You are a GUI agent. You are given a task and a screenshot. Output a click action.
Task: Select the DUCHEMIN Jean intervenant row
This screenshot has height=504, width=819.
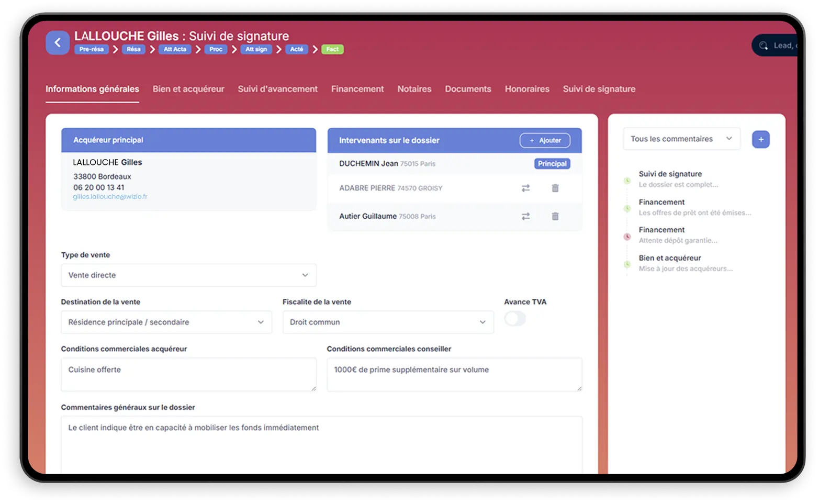454,164
